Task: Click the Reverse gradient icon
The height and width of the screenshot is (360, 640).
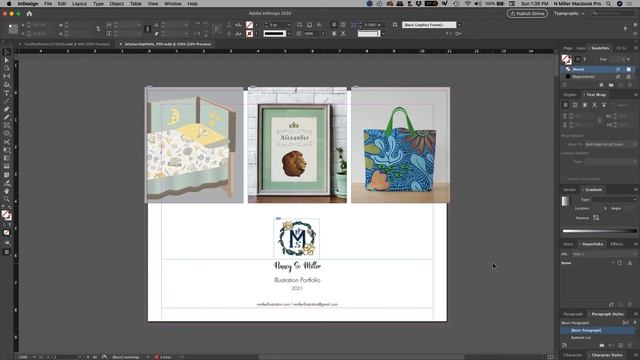Action: point(596,218)
